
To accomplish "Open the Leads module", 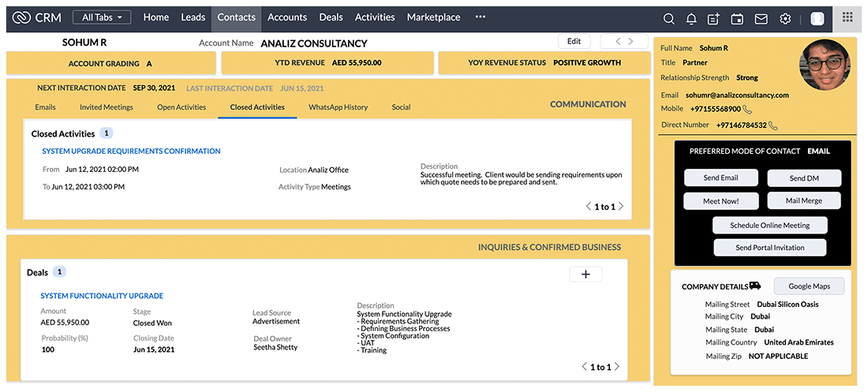I will [193, 17].
